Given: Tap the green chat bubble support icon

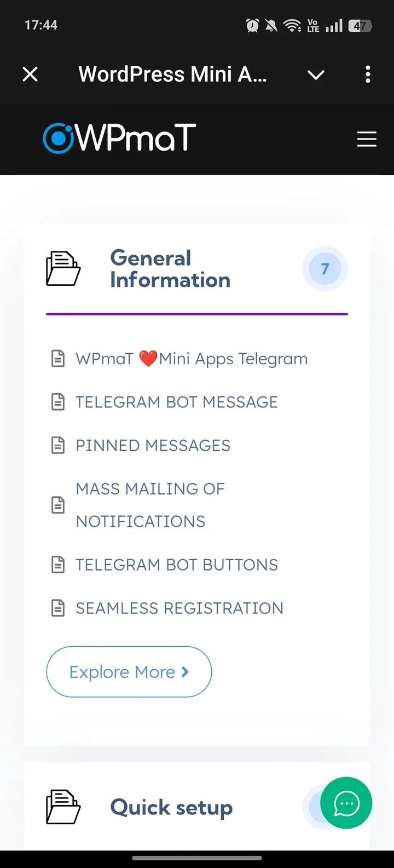Looking at the screenshot, I should [x=346, y=803].
